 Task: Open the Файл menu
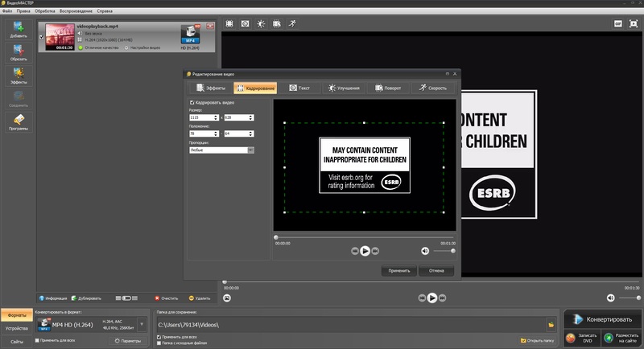point(7,11)
